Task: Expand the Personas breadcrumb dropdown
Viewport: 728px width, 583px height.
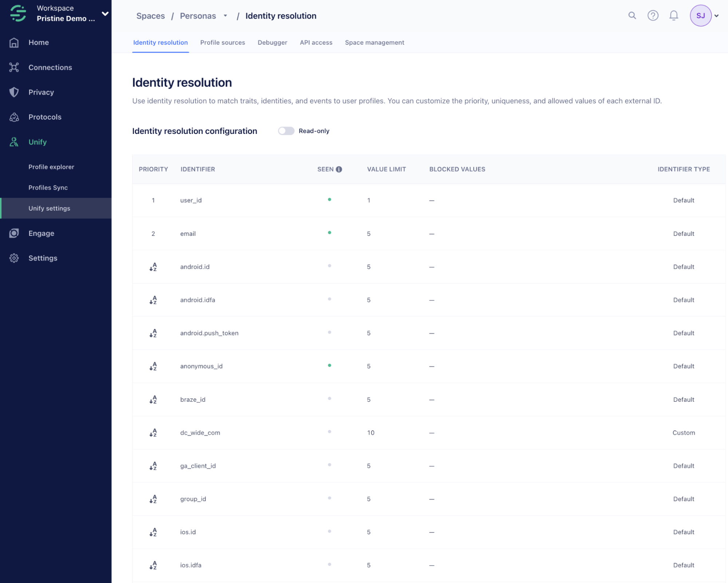Action: click(x=225, y=16)
